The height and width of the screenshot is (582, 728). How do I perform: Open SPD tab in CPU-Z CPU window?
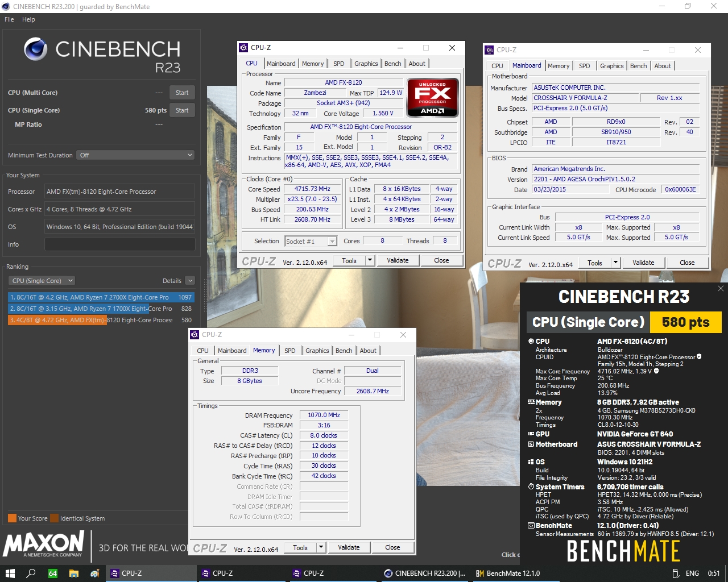339,64
